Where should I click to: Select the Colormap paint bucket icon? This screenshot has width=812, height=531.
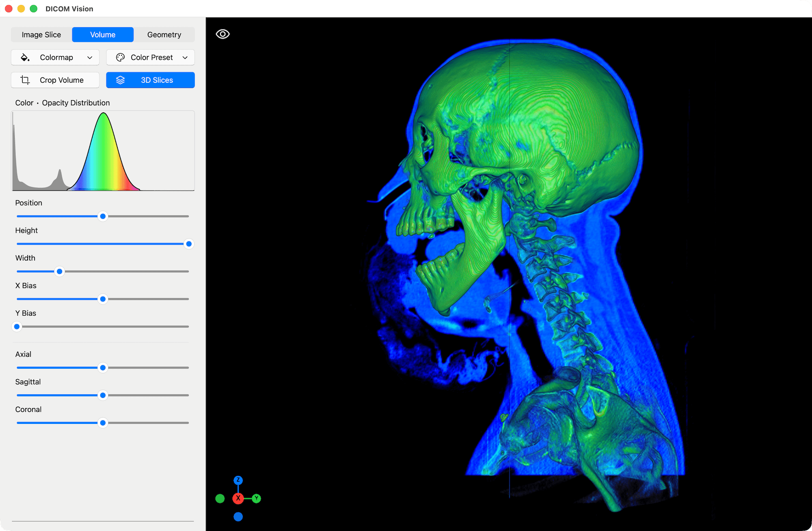pyautogui.click(x=25, y=57)
